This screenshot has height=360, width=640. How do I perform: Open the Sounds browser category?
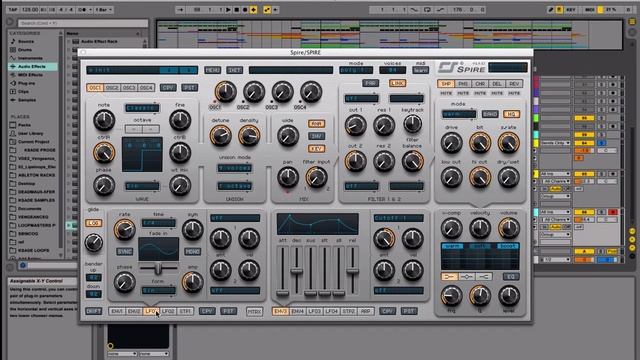tap(26, 41)
